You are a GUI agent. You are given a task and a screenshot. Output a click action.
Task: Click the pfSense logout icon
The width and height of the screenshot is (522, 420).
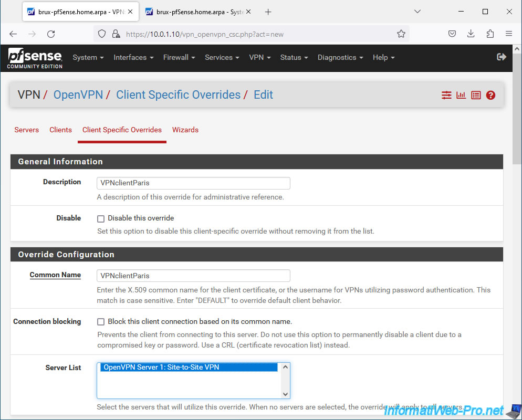tap(502, 57)
